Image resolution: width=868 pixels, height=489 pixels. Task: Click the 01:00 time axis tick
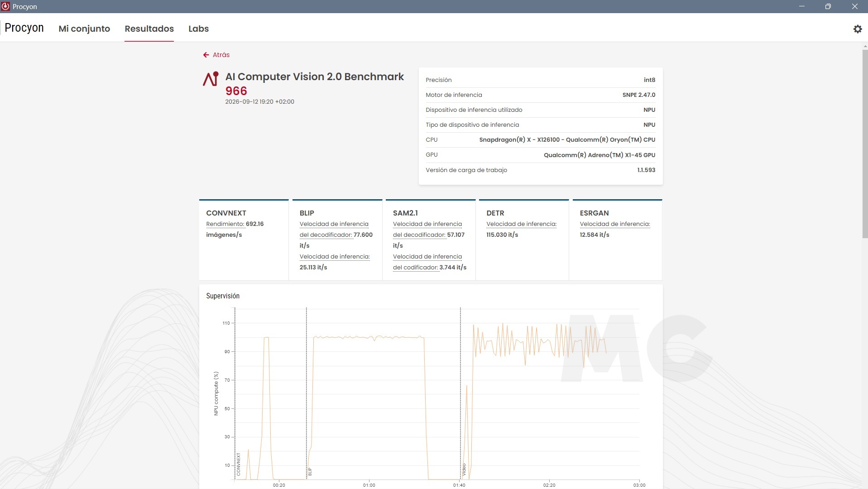pyautogui.click(x=369, y=485)
